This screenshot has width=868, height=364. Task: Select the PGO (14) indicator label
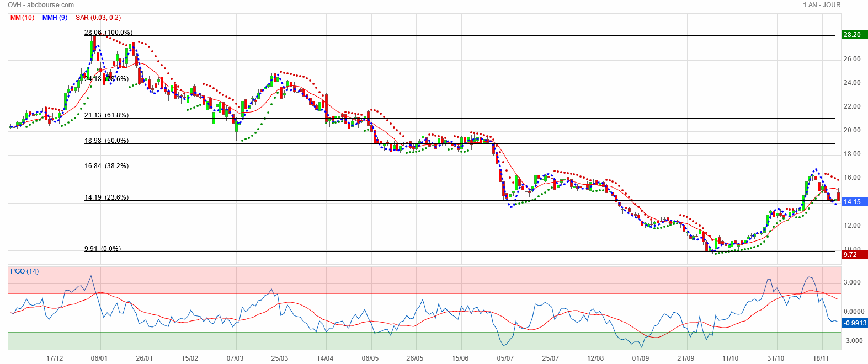tap(25, 271)
